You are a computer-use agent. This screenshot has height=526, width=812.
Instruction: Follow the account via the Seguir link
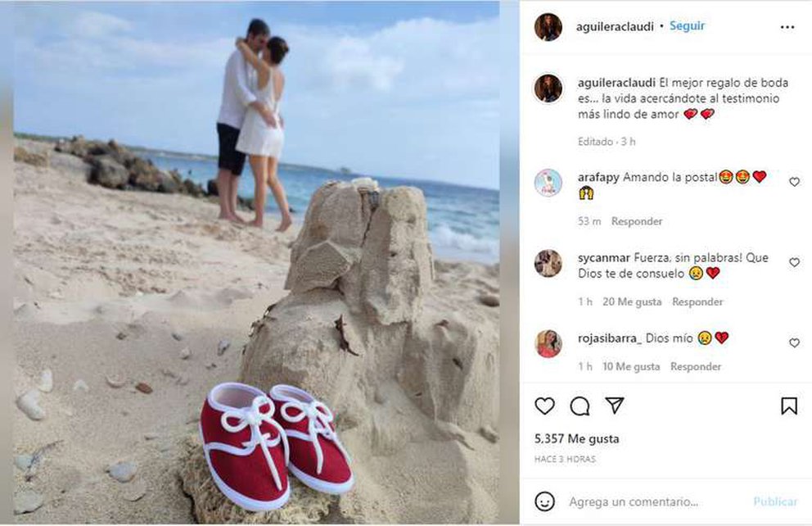pos(687,26)
